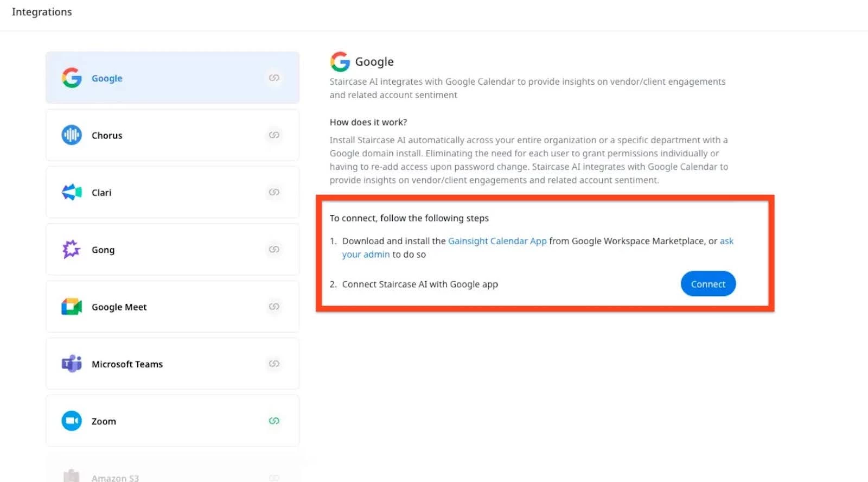
Task: Click the link status icon for Chorus
Action: coord(274,135)
